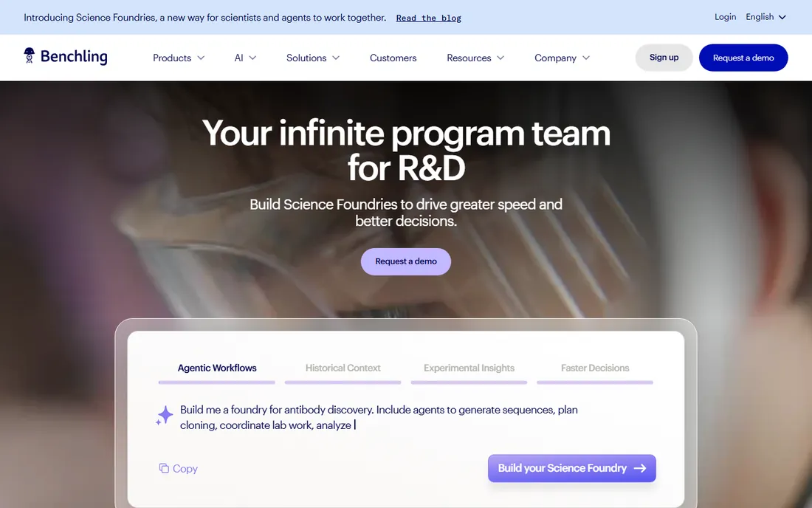
Task: Click the Copy icon below the prompt
Action: [164, 468]
